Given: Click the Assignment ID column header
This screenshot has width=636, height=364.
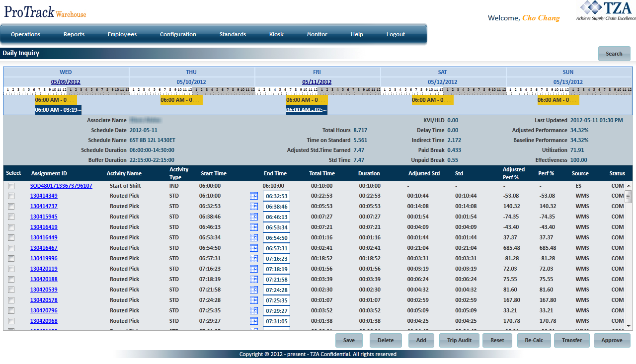Looking at the screenshot, I should tap(49, 173).
